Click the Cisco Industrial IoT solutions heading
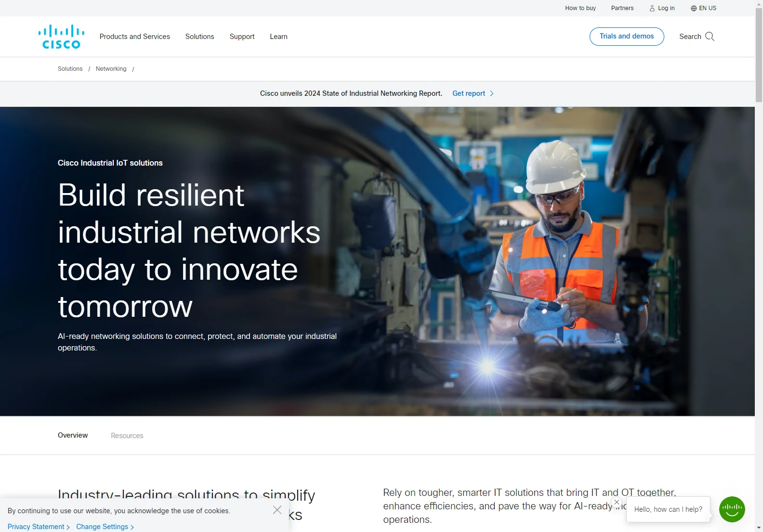This screenshot has height=532, width=763. 110,163
